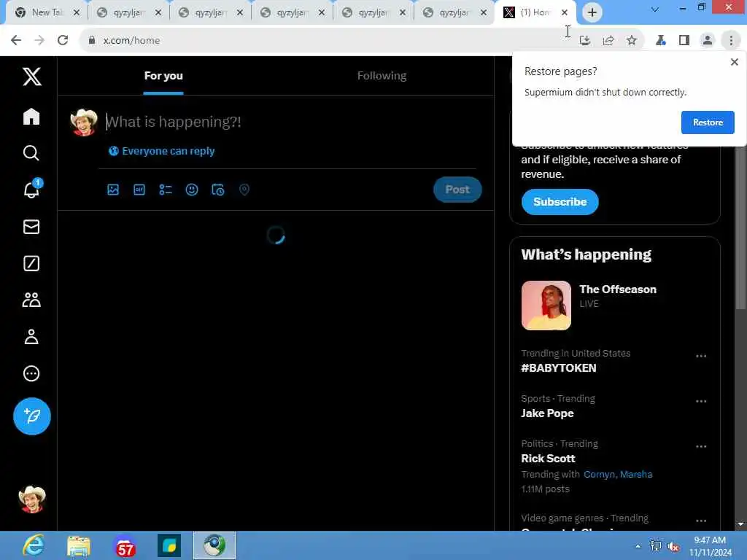Image resolution: width=747 pixels, height=560 pixels.
Task: Open the Rick Scott trend
Action: [x=548, y=459]
